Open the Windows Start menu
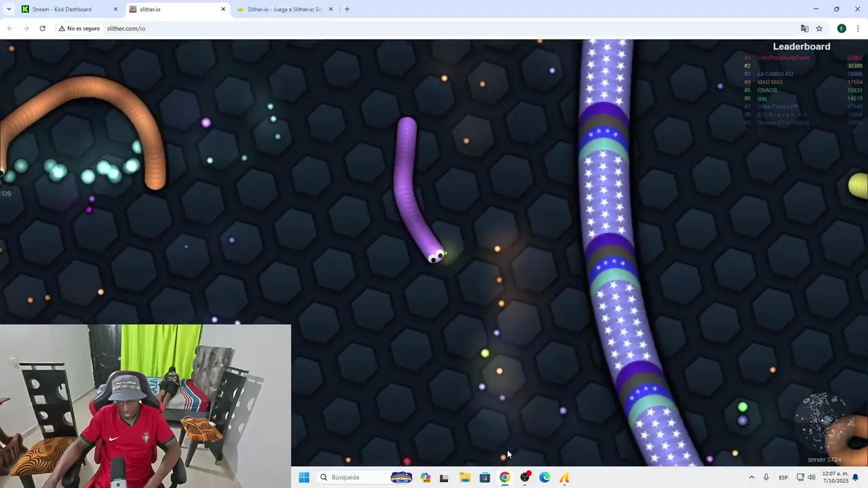The width and height of the screenshot is (868, 488). (x=304, y=477)
